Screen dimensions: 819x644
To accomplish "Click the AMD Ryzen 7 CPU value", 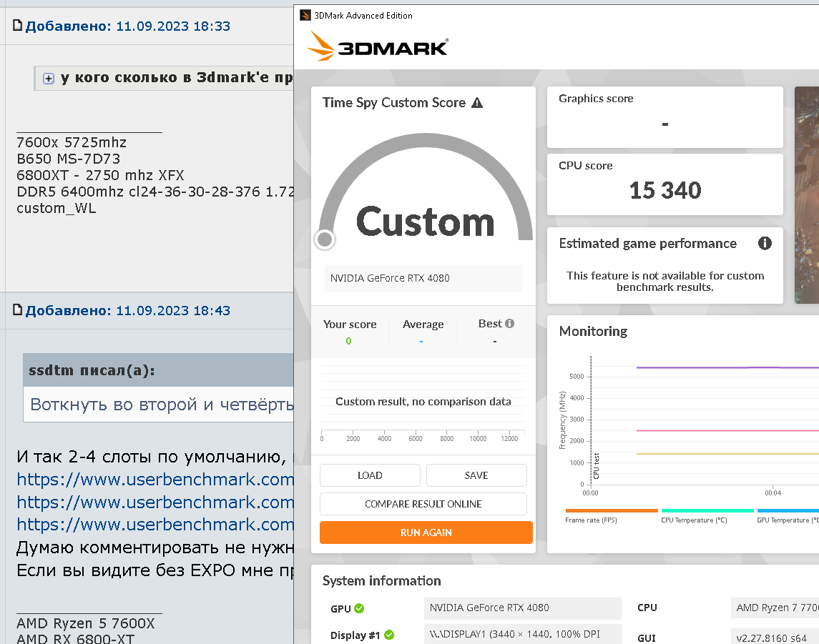I will [x=775, y=608].
